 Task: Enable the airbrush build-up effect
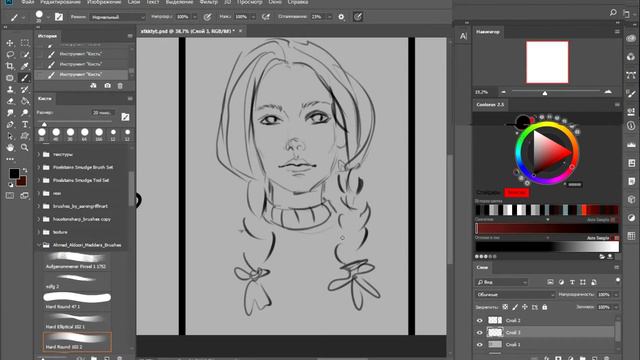point(266,17)
